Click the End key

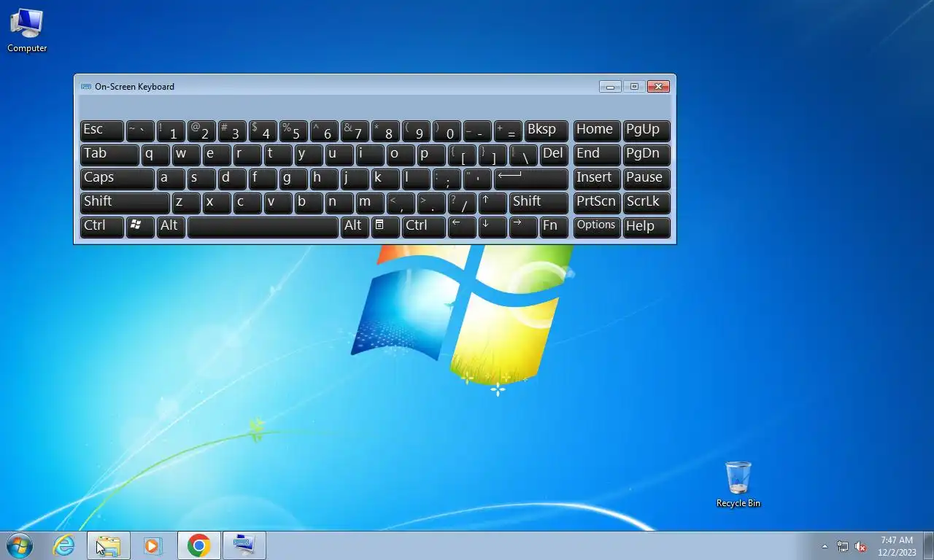pos(597,155)
